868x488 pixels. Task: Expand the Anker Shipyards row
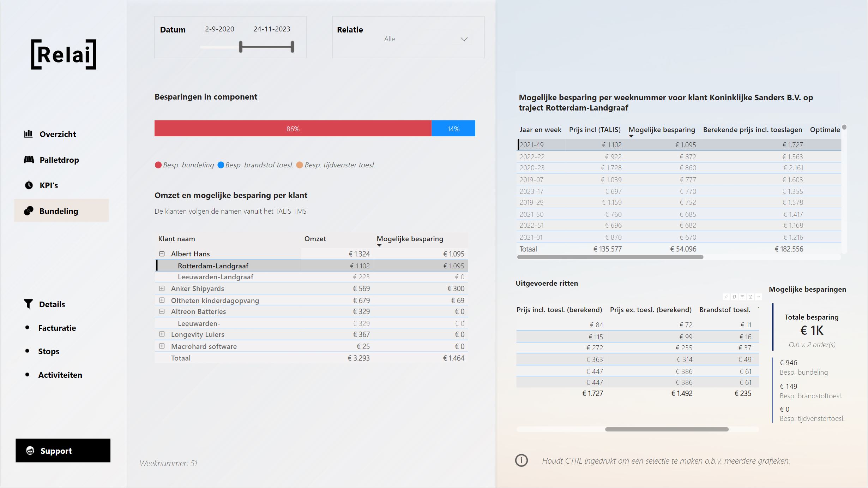pos(162,288)
